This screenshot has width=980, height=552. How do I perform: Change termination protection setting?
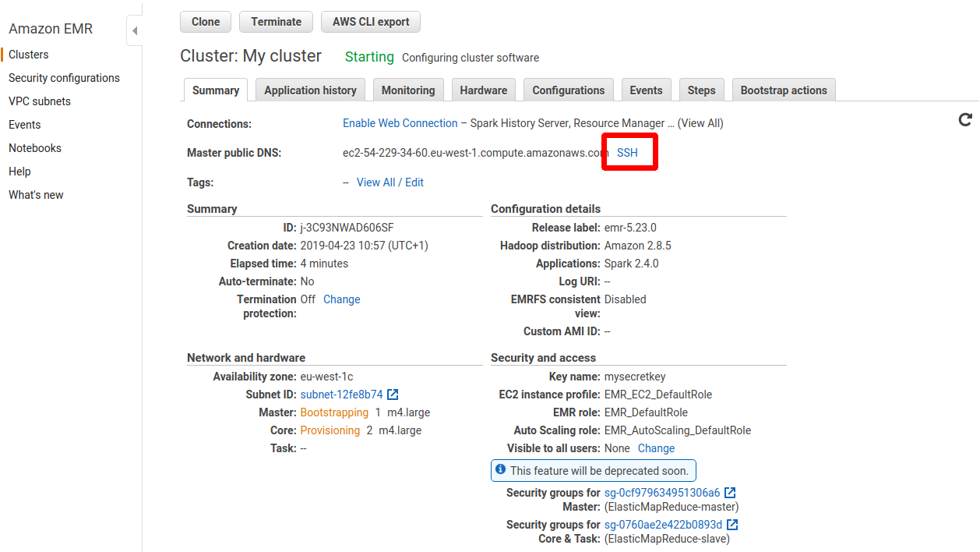(x=342, y=299)
